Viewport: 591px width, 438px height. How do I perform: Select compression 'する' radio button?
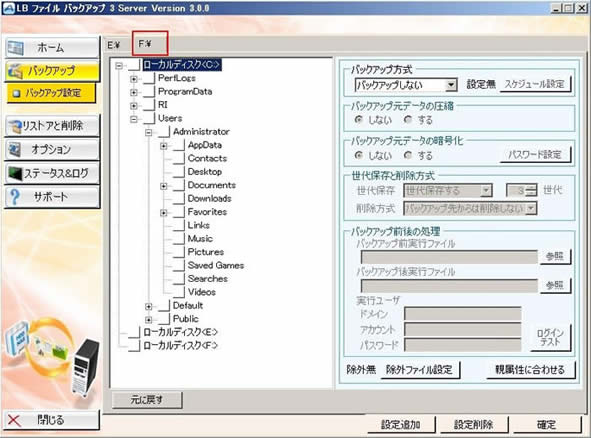pyautogui.click(x=407, y=120)
